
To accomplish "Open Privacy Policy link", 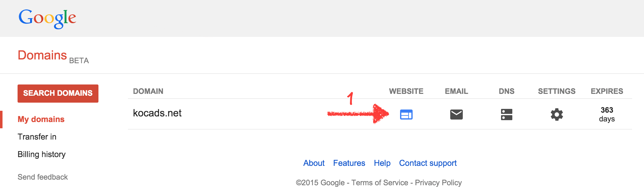I will (438, 183).
